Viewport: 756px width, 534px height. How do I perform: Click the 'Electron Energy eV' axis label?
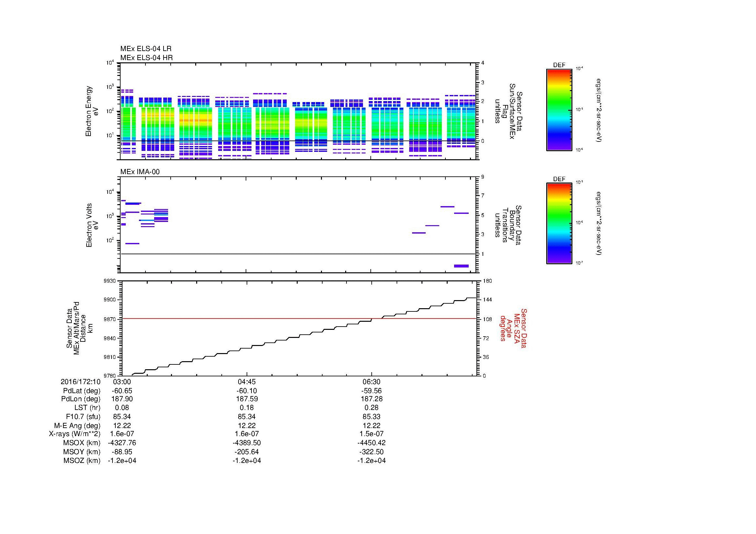tap(92, 111)
